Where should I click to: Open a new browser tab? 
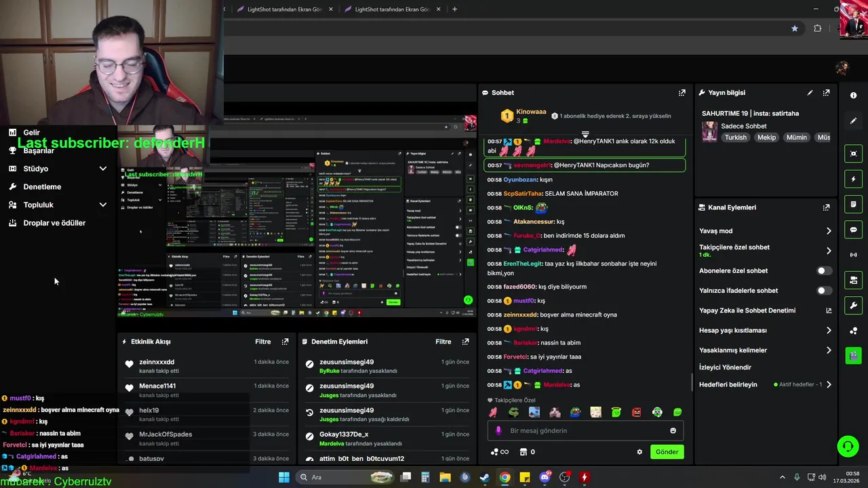(x=454, y=9)
